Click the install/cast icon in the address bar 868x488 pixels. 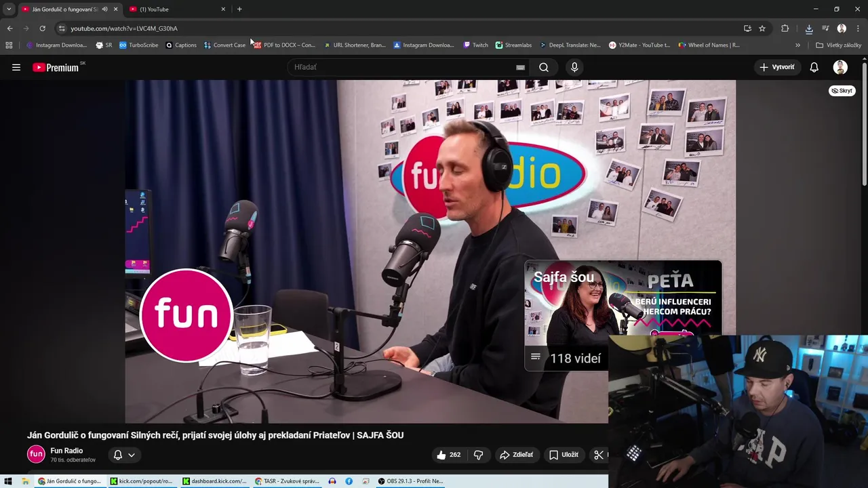[747, 28]
